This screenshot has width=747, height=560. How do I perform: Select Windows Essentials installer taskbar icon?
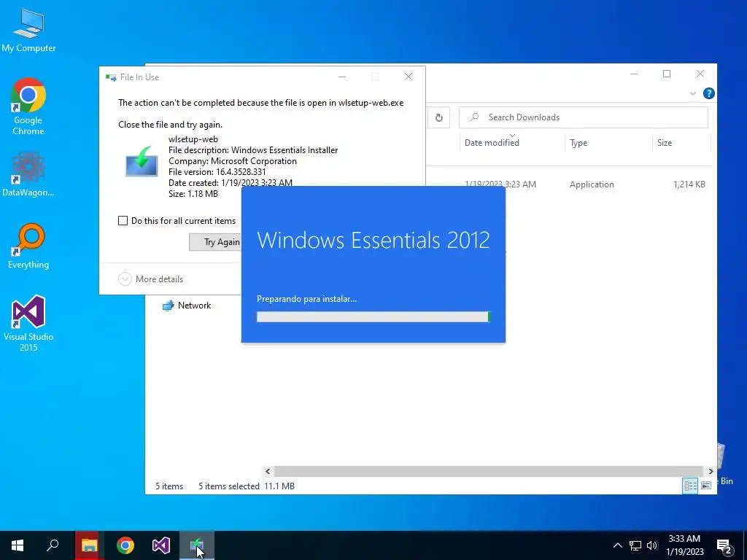click(x=197, y=545)
